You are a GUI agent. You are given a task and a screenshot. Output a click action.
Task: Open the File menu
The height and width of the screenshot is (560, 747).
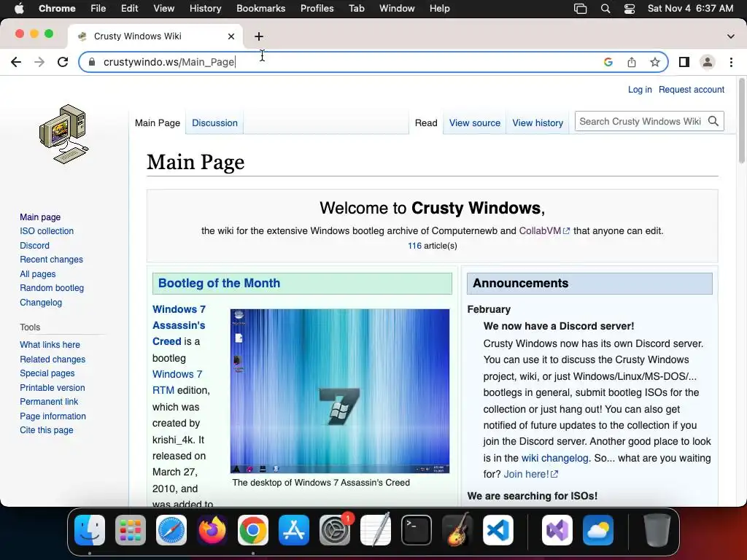click(98, 9)
